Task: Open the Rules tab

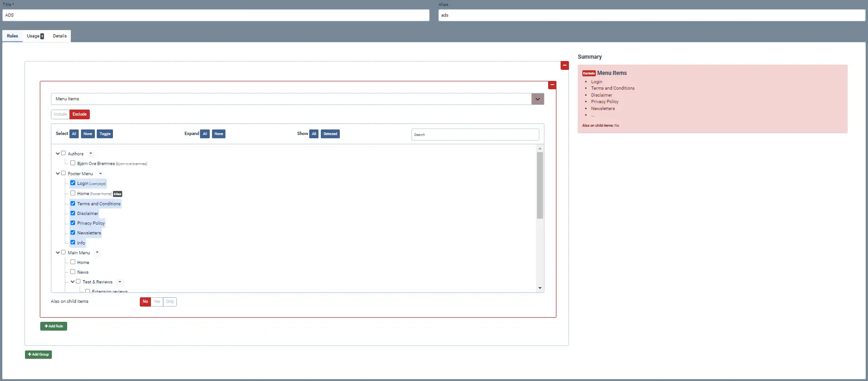Action: [12, 36]
